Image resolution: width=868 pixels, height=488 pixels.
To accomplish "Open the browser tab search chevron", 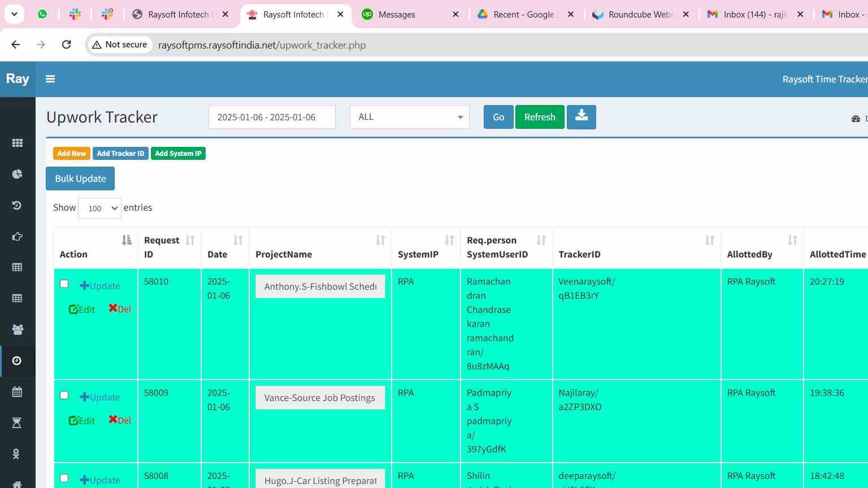I will click(14, 14).
